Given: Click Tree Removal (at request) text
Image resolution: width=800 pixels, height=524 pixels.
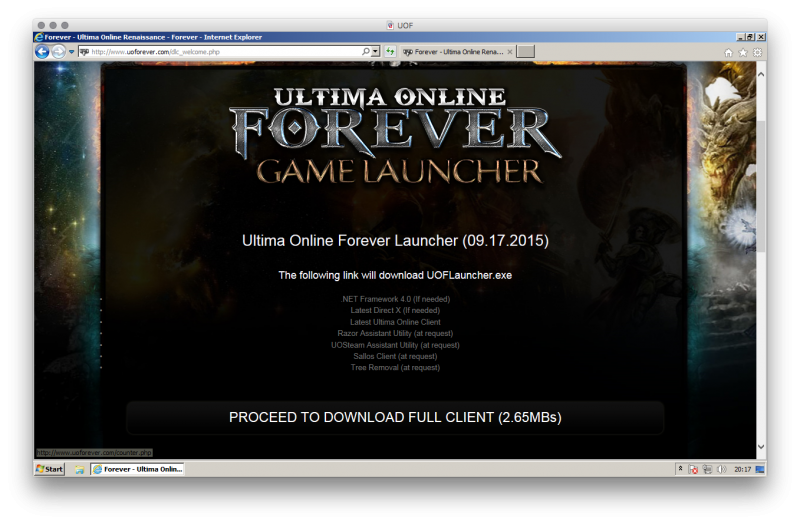Looking at the screenshot, I should [x=395, y=367].
